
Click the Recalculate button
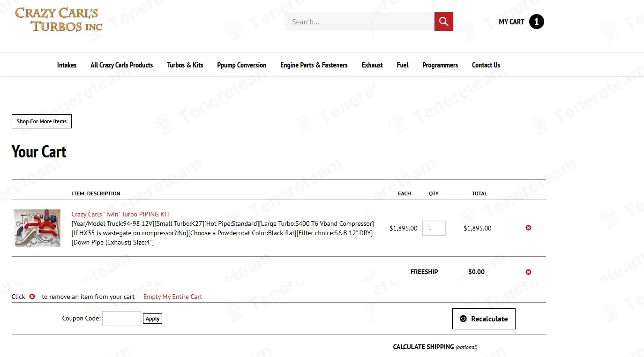pos(484,319)
